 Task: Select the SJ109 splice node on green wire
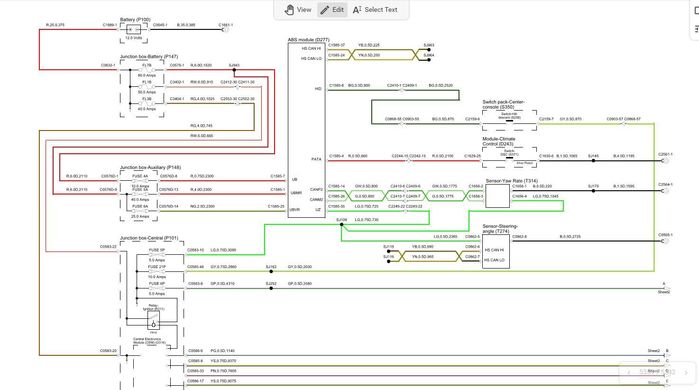click(x=341, y=224)
